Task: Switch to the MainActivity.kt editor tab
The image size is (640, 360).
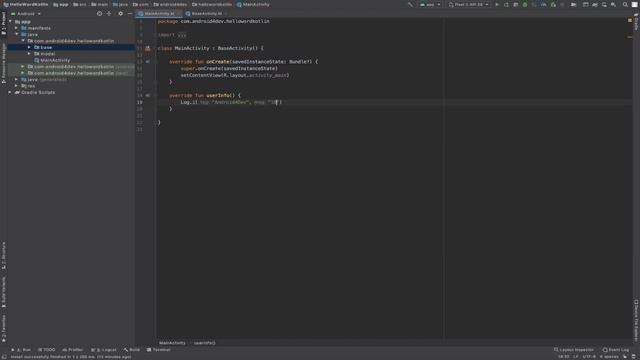Action: (x=159, y=13)
